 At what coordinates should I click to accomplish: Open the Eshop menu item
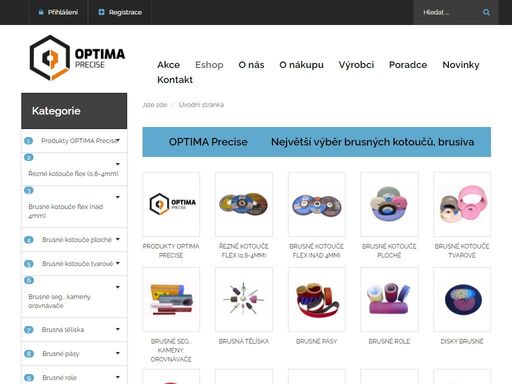coord(209,65)
